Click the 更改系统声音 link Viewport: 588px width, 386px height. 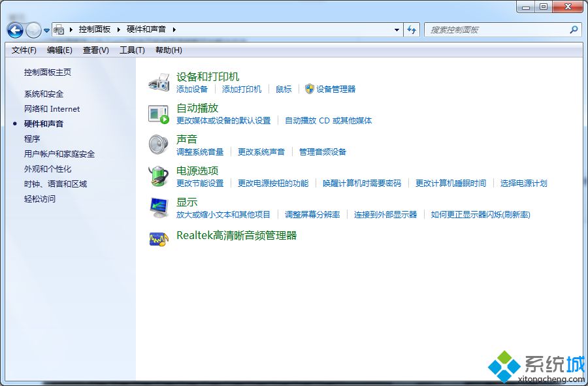tap(261, 152)
